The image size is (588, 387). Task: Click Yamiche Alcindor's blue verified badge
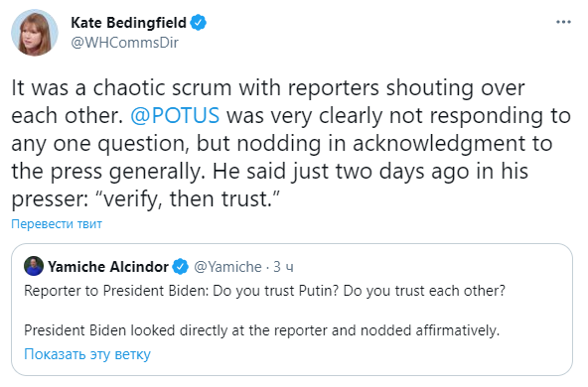tap(181, 267)
